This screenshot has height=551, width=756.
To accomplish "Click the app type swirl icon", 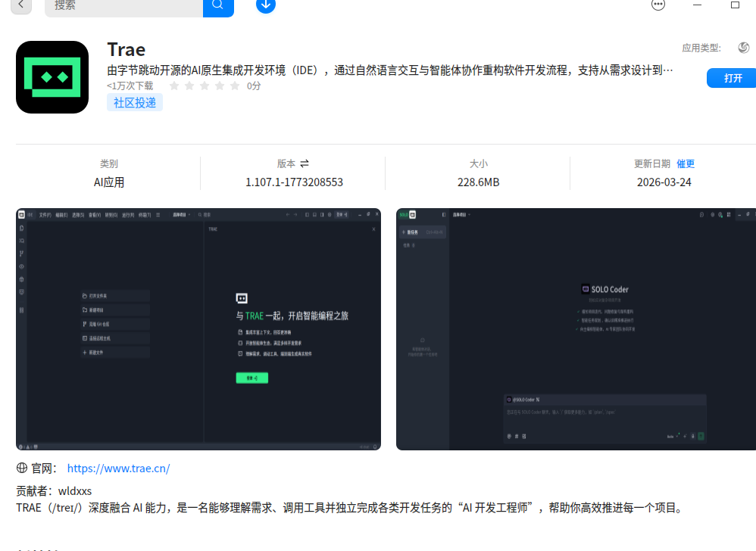I will pos(744,48).
